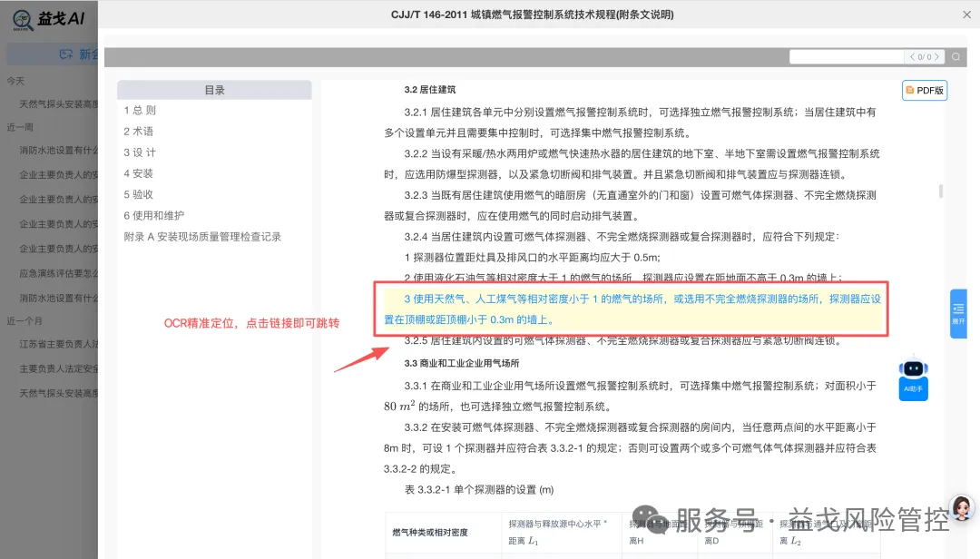Click the 目录 header tab
This screenshot has height=559, width=980.
coord(214,90)
